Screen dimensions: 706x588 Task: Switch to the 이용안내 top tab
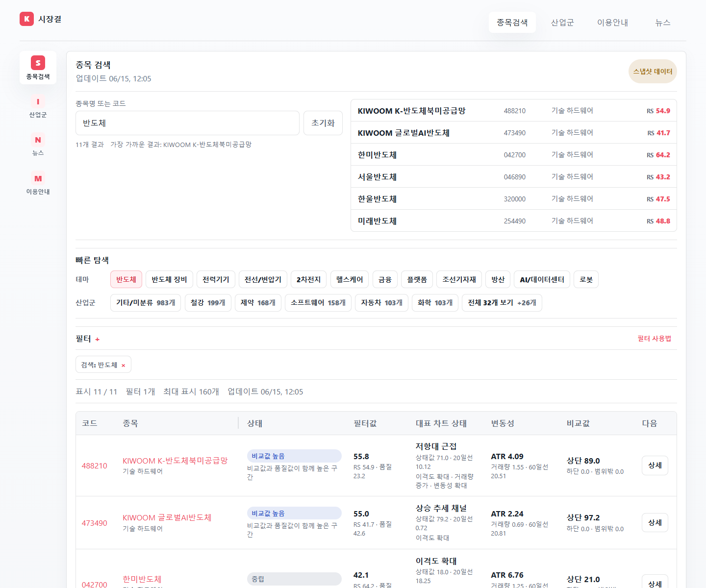[612, 23]
